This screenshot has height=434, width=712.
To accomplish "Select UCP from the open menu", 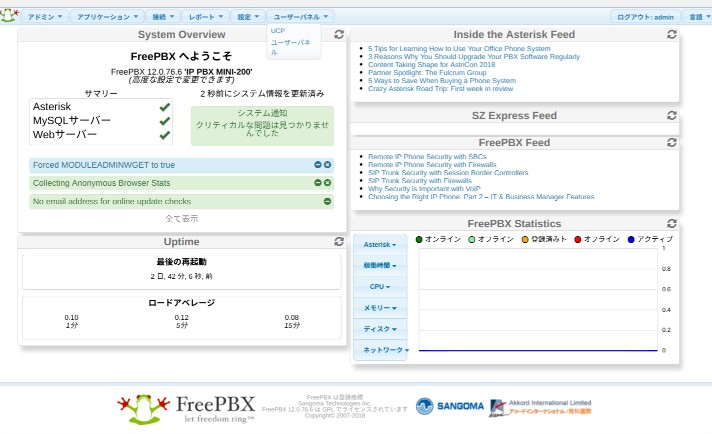I will click(278, 31).
